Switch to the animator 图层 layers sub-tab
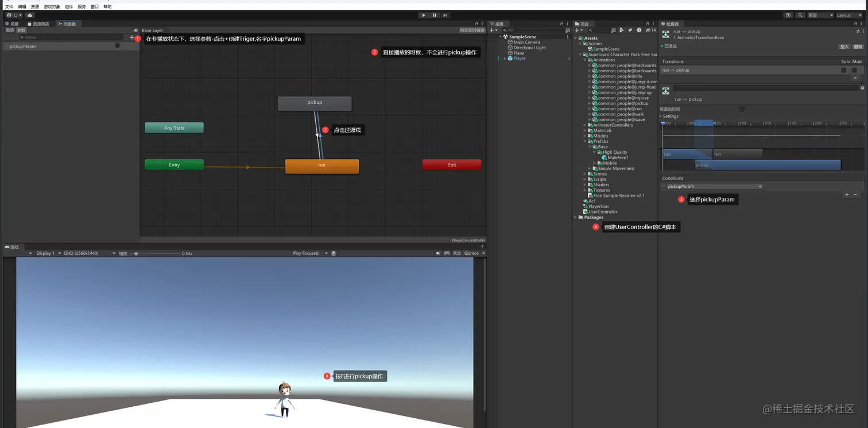This screenshot has width=868, height=428. 9,30
